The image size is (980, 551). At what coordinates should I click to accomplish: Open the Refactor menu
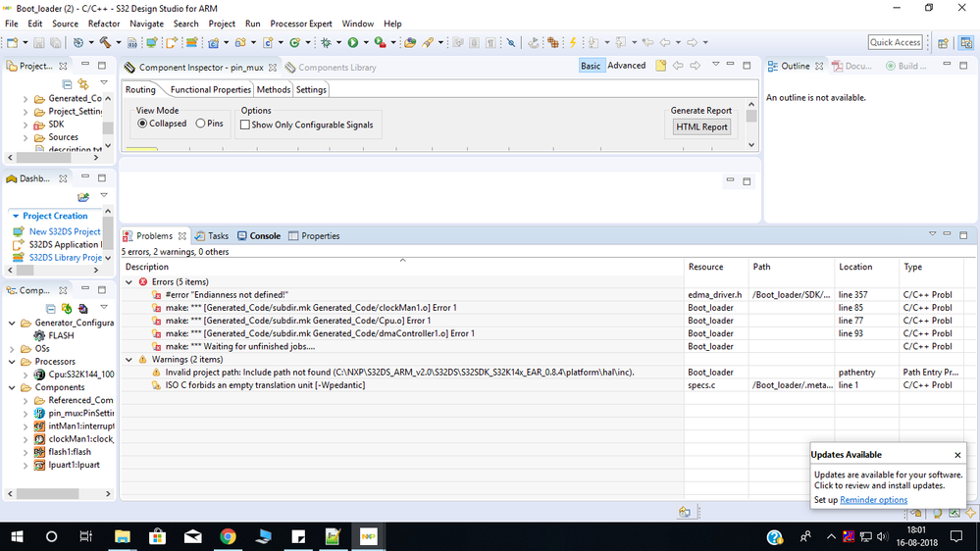tap(104, 24)
